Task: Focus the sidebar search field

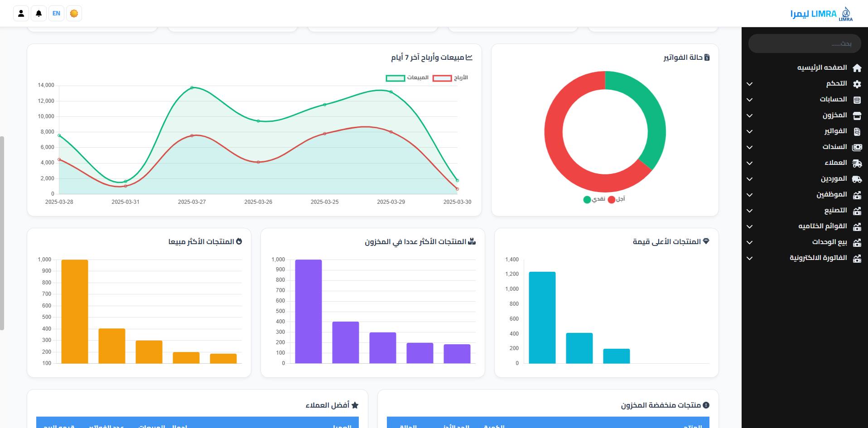Action: 805,43
